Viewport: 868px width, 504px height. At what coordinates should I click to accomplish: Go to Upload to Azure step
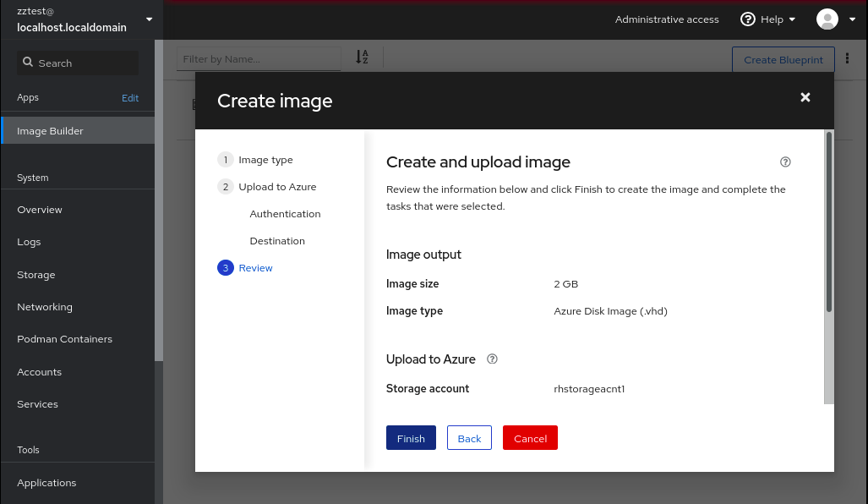click(277, 187)
